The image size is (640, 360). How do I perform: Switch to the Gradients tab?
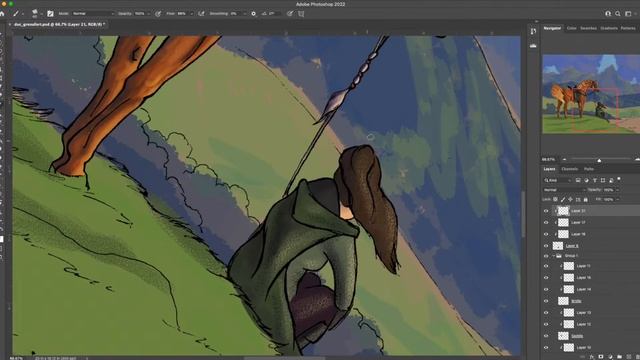(609, 28)
